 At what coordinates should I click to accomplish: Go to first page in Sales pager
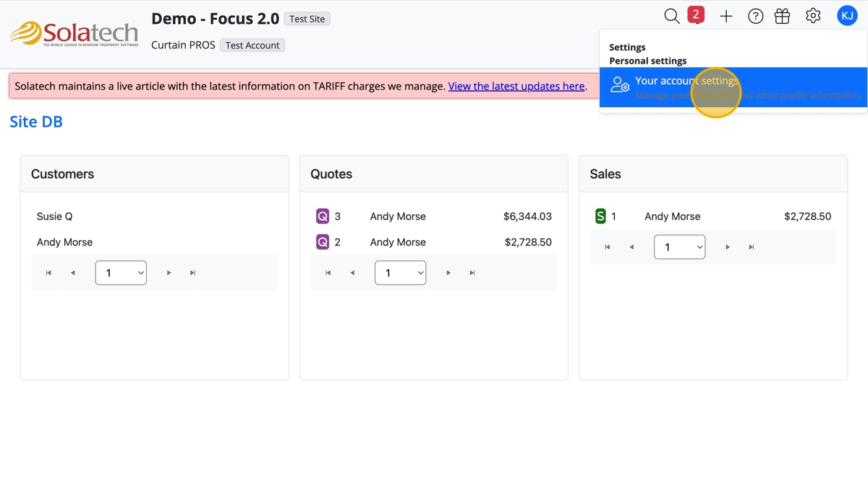point(608,247)
